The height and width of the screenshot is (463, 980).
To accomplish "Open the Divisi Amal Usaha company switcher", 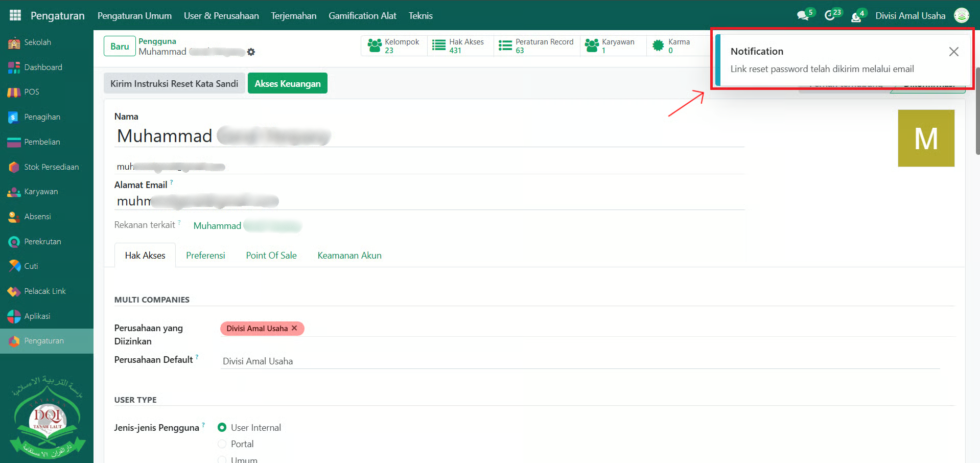I will (910, 16).
